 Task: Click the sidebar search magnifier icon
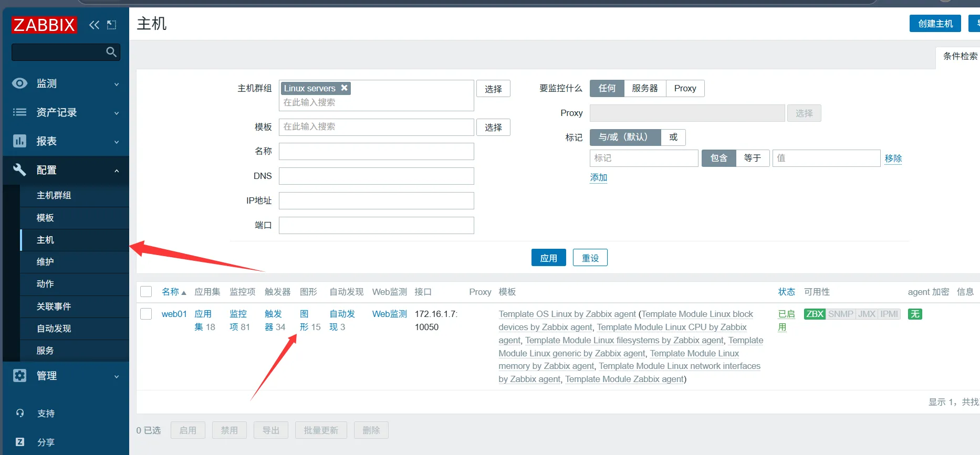coord(111,52)
